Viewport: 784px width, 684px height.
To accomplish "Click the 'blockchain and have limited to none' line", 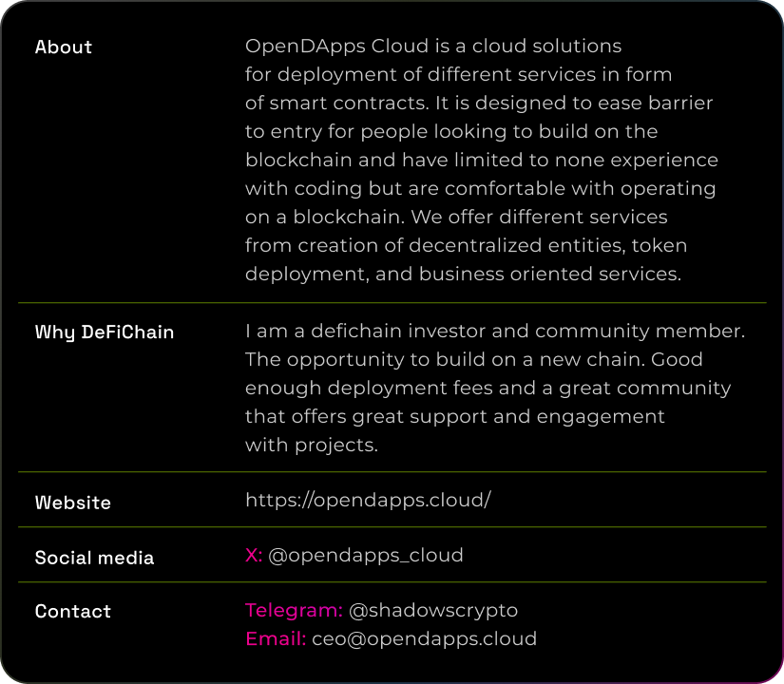I will click(x=482, y=160).
